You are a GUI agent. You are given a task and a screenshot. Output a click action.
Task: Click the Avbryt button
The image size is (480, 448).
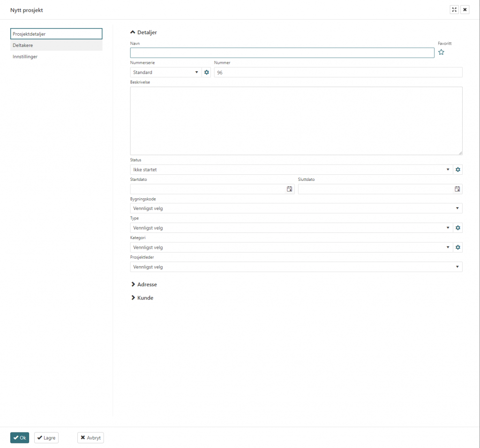pyautogui.click(x=90, y=438)
